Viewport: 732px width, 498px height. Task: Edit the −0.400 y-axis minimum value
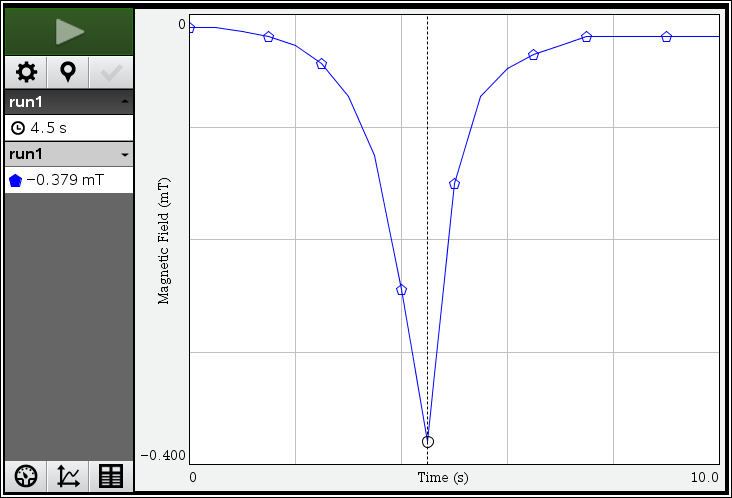tap(162, 456)
